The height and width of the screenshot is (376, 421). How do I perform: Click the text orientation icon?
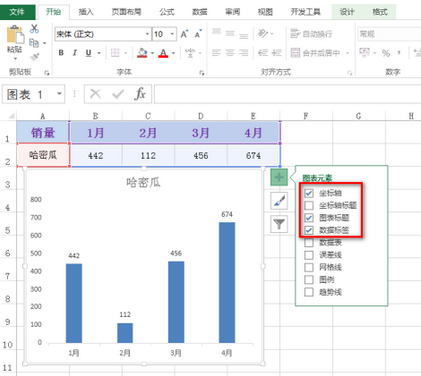click(263, 33)
